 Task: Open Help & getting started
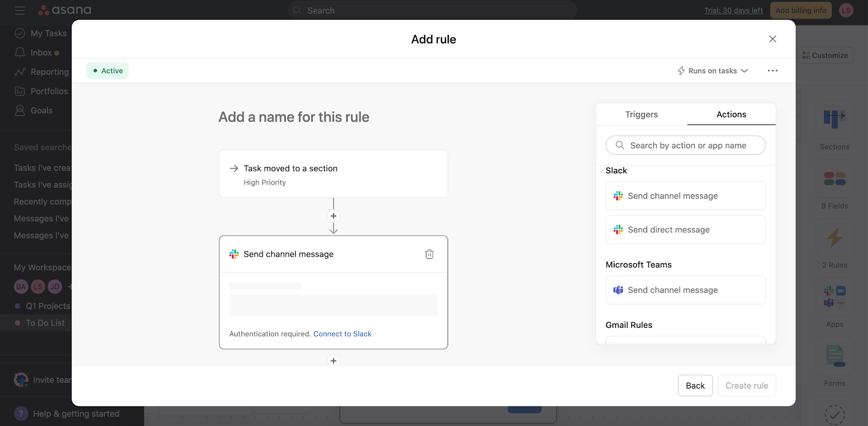66,414
